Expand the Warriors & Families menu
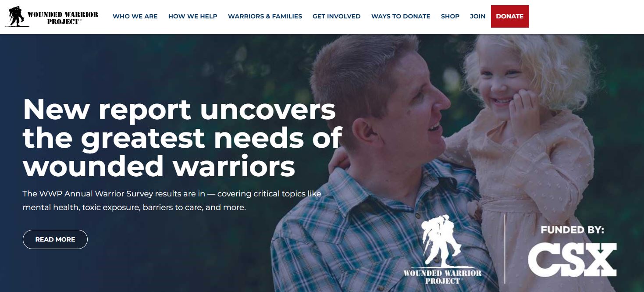This screenshot has height=292, width=644. tap(265, 16)
